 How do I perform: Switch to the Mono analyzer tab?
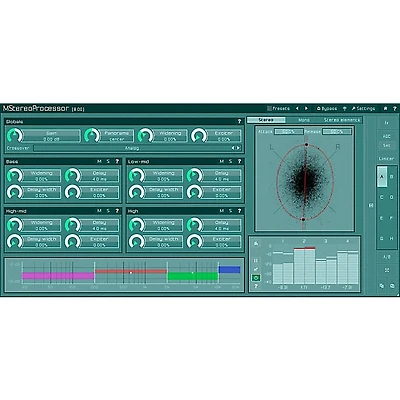(304, 120)
